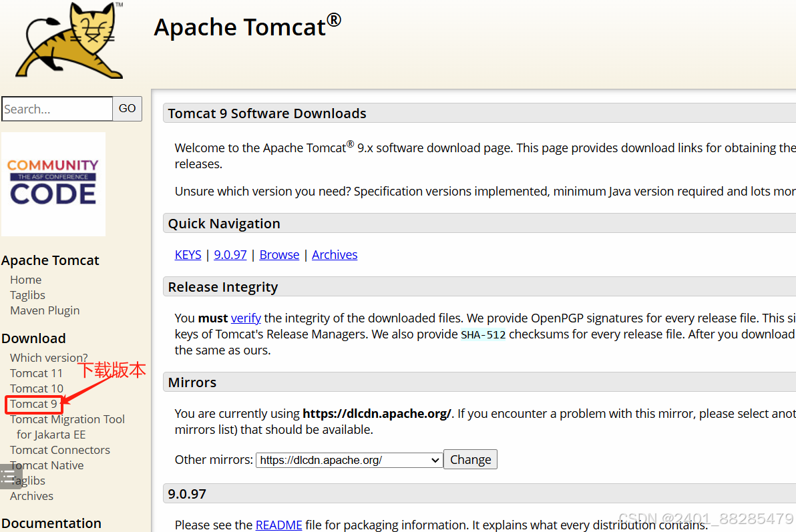Image resolution: width=796 pixels, height=532 pixels.
Task: Open the Browse link
Action: pyautogui.click(x=279, y=254)
